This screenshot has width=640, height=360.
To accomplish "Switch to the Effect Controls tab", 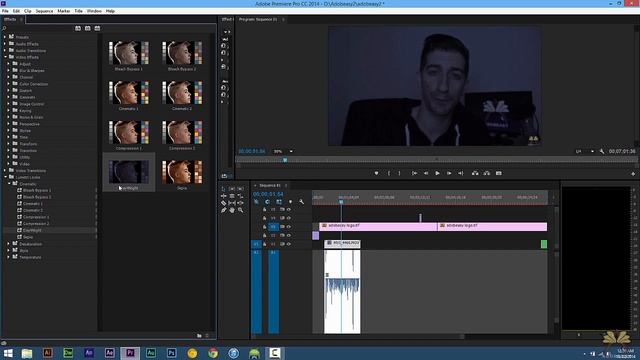I will [x=227, y=19].
